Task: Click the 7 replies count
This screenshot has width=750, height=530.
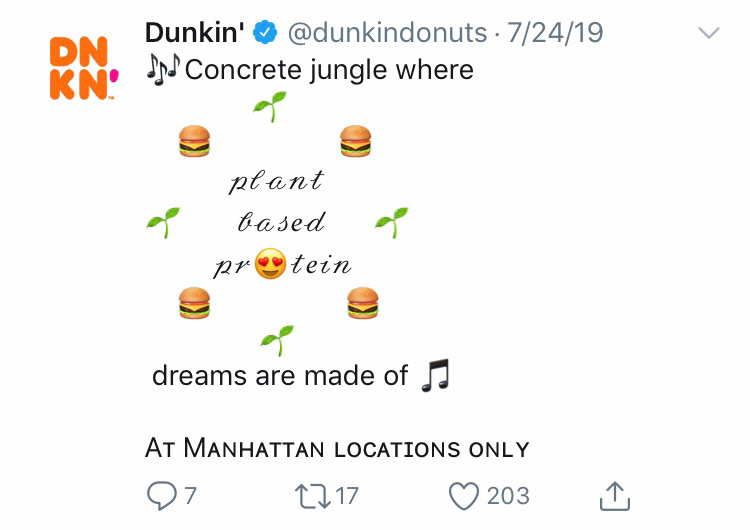Action: pyautogui.click(x=190, y=496)
